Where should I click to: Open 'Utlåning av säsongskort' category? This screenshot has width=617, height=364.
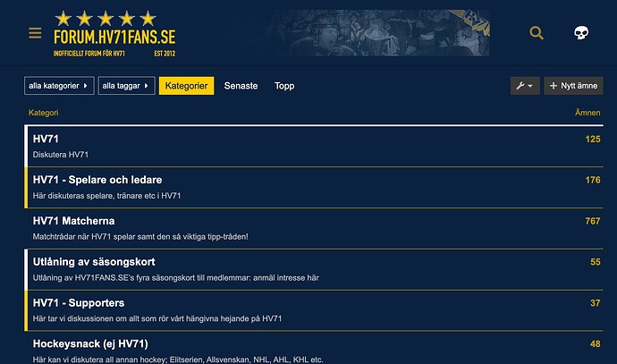(94, 262)
